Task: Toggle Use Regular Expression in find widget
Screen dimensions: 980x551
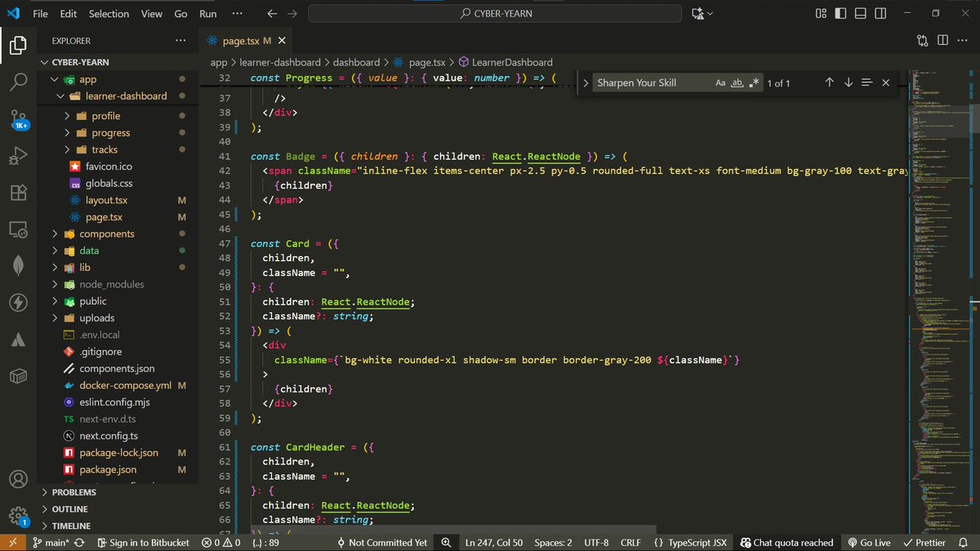Action: tap(754, 82)
